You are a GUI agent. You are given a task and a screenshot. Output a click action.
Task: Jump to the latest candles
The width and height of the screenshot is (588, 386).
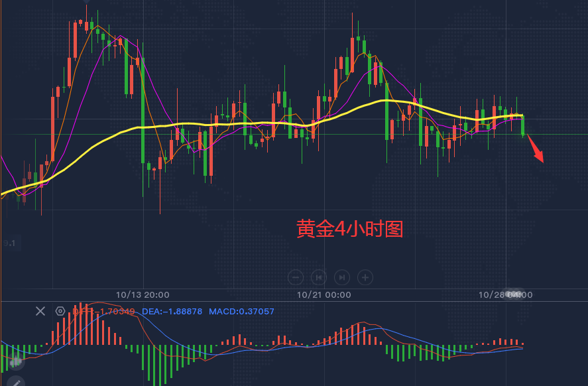pyautogui.click(x=342, y=278)
